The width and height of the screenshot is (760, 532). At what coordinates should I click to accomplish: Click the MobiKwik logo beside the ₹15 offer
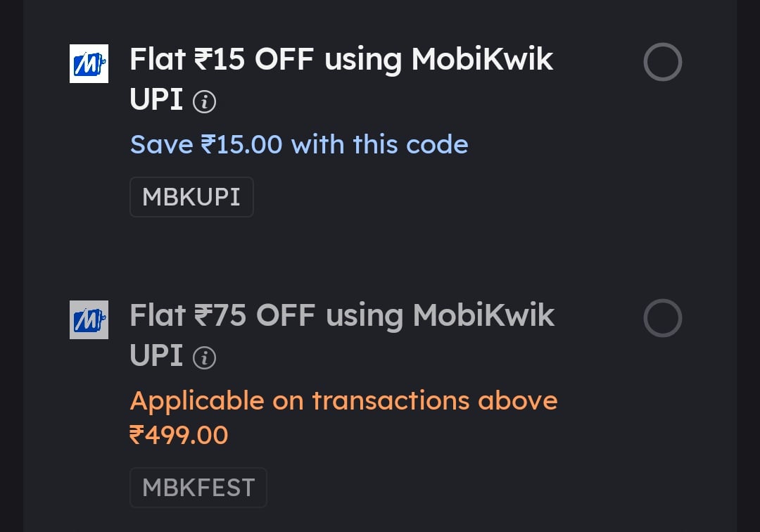click(x=89, y=63)
